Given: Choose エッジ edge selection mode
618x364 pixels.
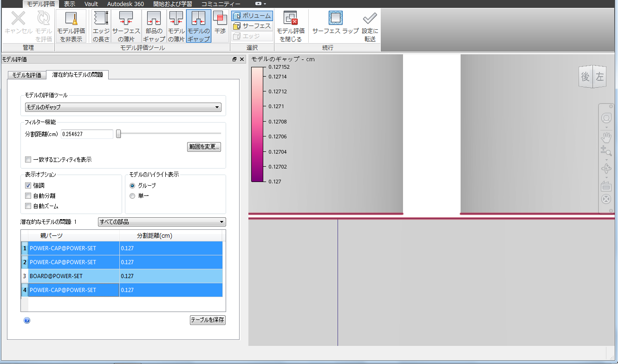Looking at the screenshot, I should click(252, 36).
